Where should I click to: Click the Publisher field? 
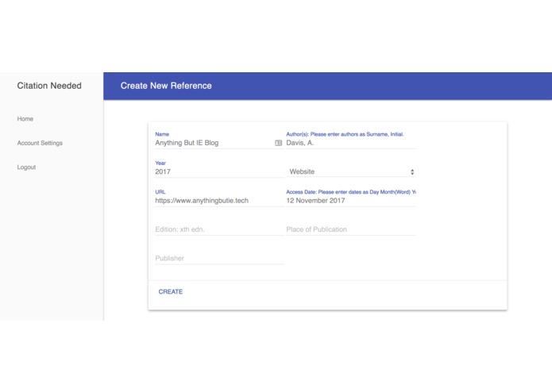219,258
